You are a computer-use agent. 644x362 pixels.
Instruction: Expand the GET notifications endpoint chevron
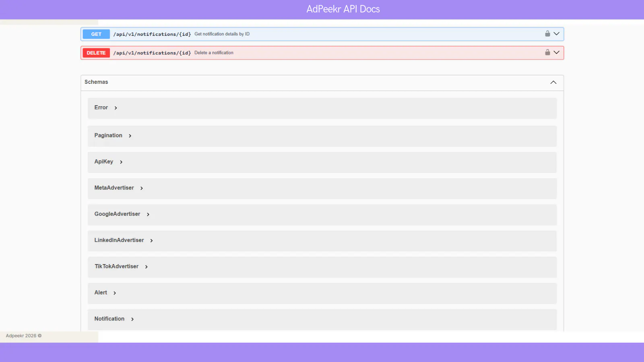(x=557, y=34)
